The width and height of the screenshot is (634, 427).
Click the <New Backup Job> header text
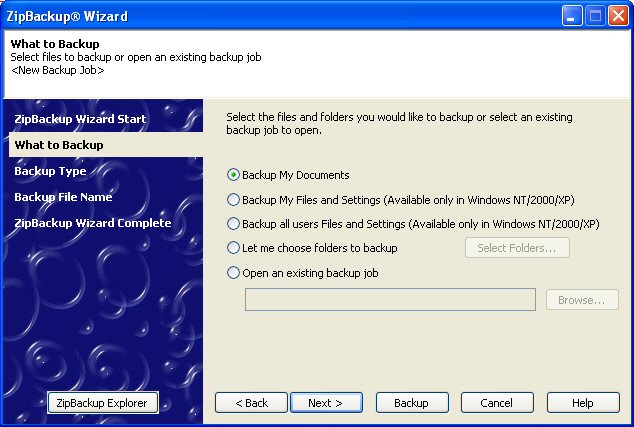click(57, 70)
